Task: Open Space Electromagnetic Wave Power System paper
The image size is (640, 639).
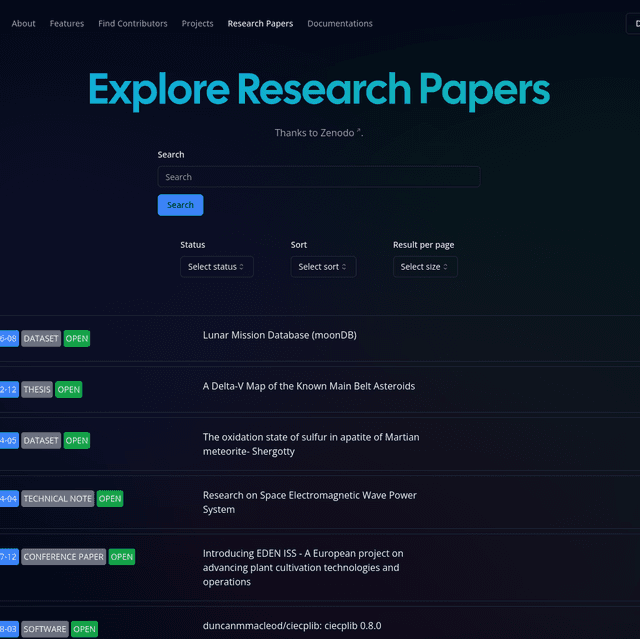Action: (x=309, y=502)
